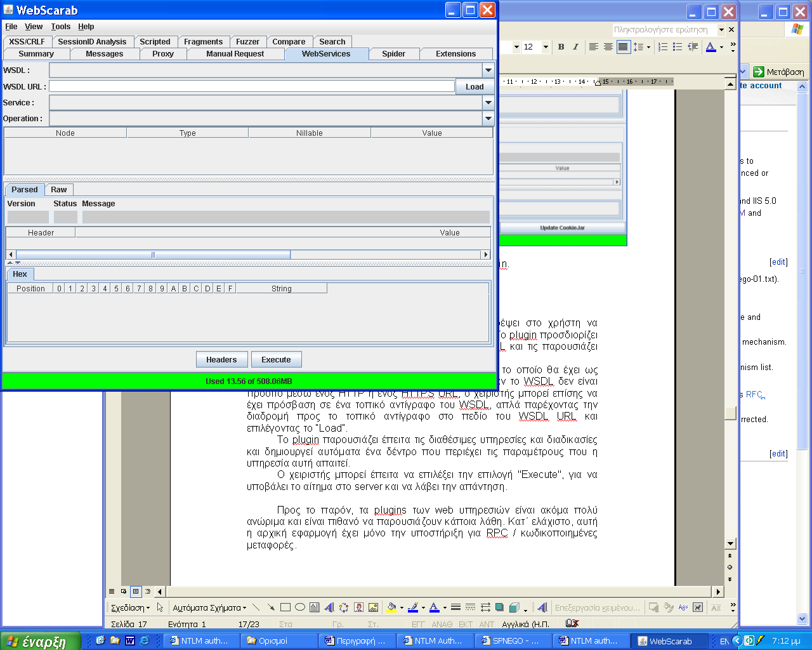Click the first edit link in browser

pyautogui.click(x=778, y=262)
